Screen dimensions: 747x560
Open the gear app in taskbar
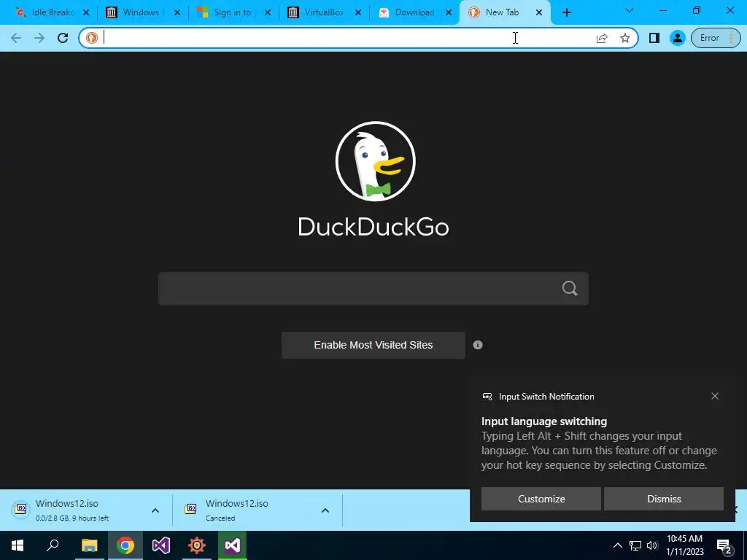[197, 545]
